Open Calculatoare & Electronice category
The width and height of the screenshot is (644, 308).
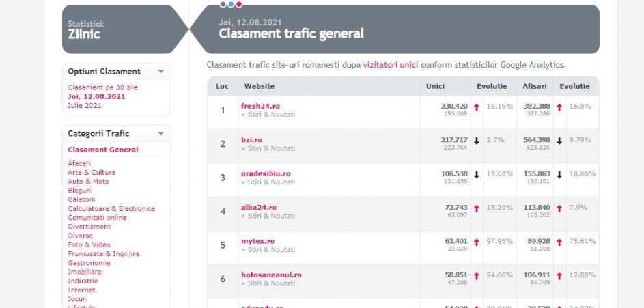[111, 208]
